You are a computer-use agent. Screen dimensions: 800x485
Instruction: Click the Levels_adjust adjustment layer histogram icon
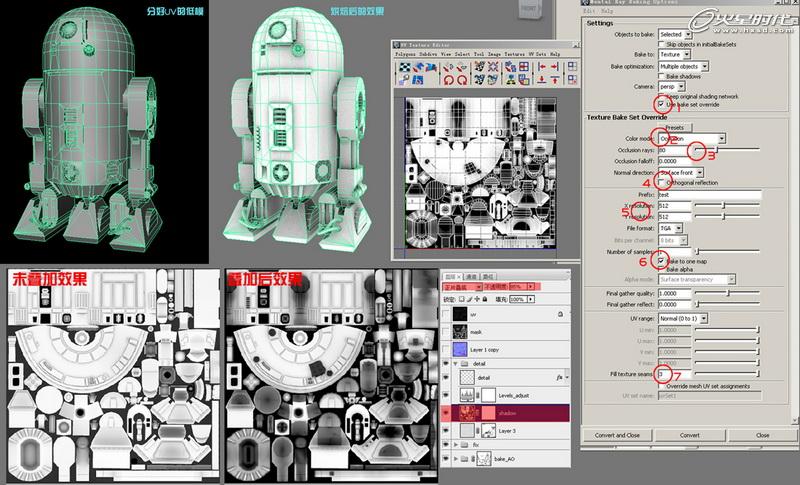pos(467,395)
